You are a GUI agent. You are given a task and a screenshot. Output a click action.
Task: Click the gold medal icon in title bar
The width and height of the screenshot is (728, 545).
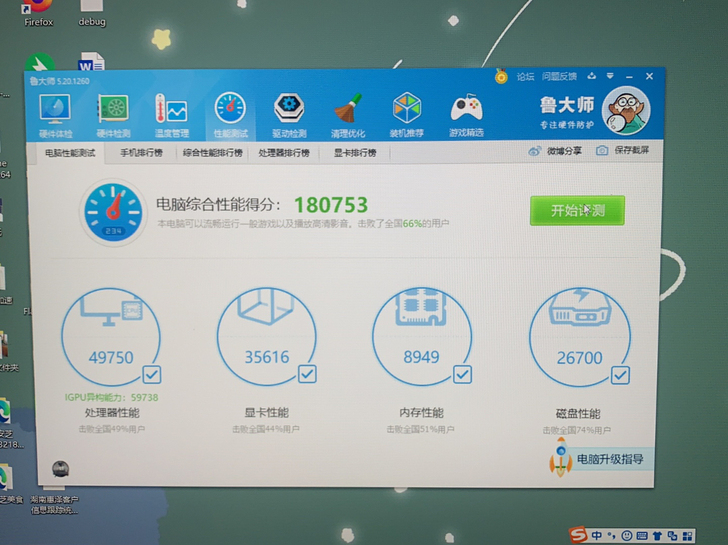point(501,76)
